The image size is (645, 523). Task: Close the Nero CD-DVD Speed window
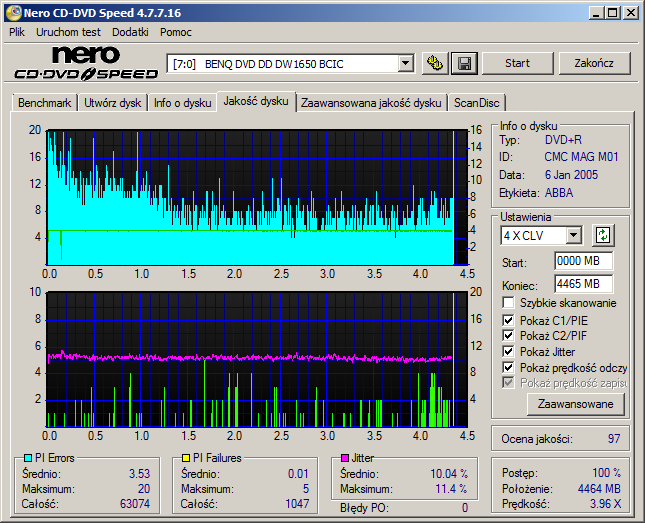[631, 13]
